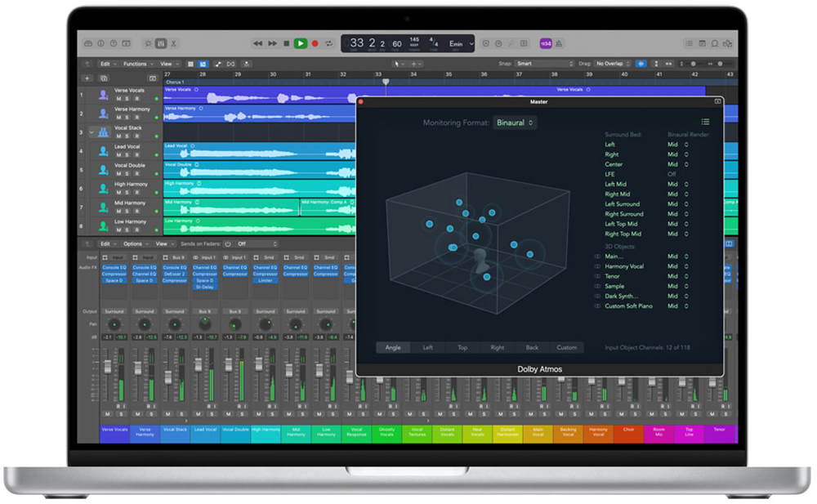Collapse the Vocal Stack track disclosure arrow
The height and width of the screenshot is (504, 817).
tap(92, 132)
